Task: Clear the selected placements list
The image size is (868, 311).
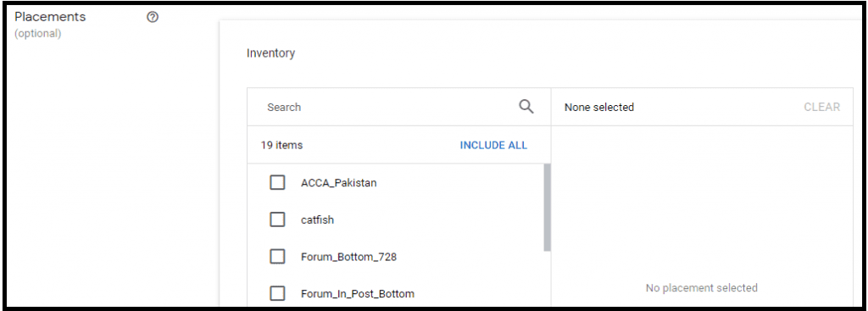Action: [x=821, y=107]
